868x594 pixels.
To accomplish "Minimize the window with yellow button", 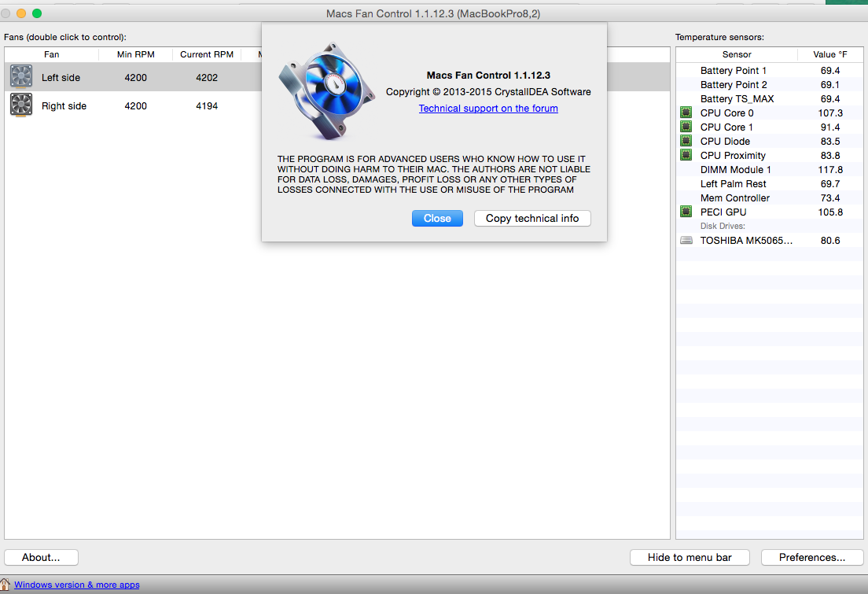I will click(x=21, y=13).
